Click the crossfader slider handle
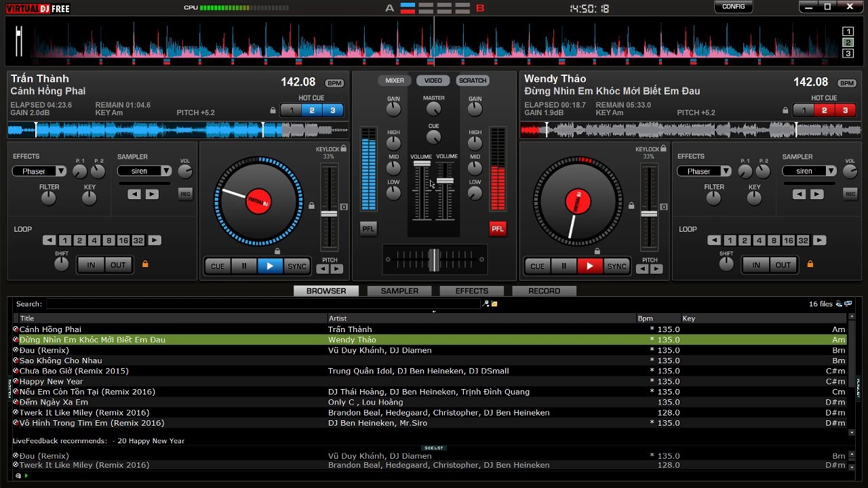This screenshot has height=488, width=868. 434,259
